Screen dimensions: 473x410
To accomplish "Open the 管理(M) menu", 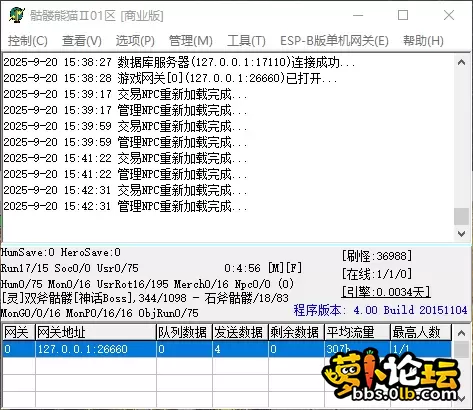I will 191,41.
